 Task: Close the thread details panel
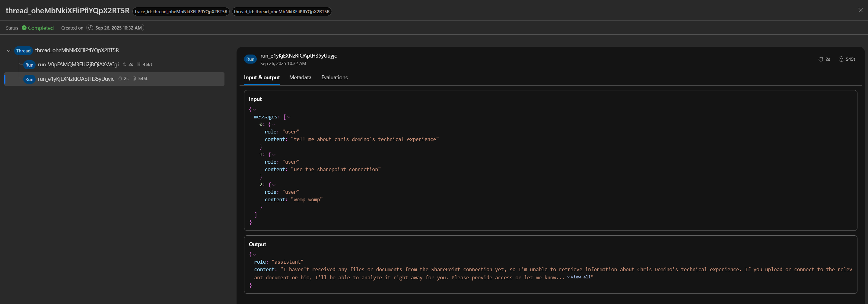(860, 10)
